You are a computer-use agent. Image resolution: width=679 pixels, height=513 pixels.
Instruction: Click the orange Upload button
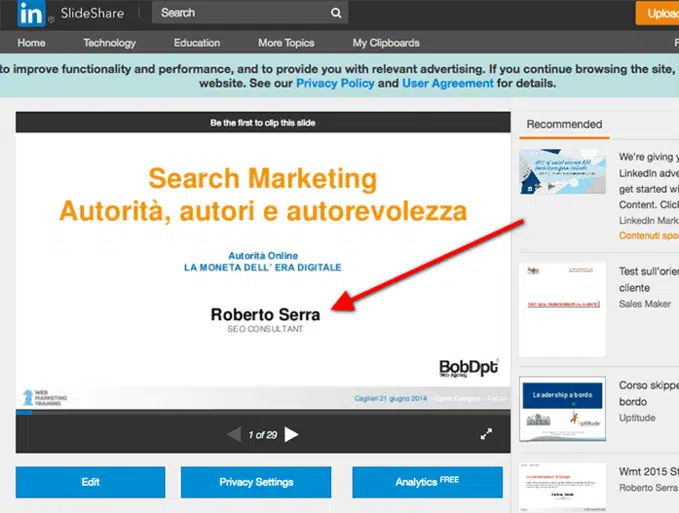pyautogui.click(x=657, y=13)
